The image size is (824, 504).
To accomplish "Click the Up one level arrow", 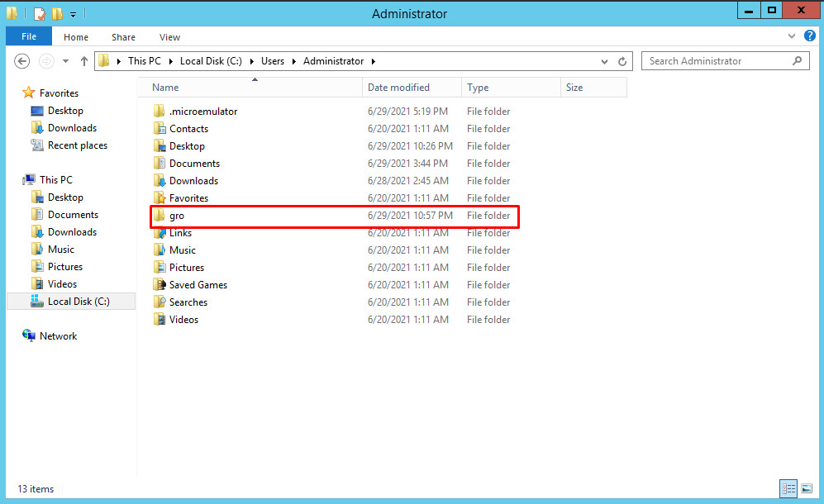I will (84, 61).
